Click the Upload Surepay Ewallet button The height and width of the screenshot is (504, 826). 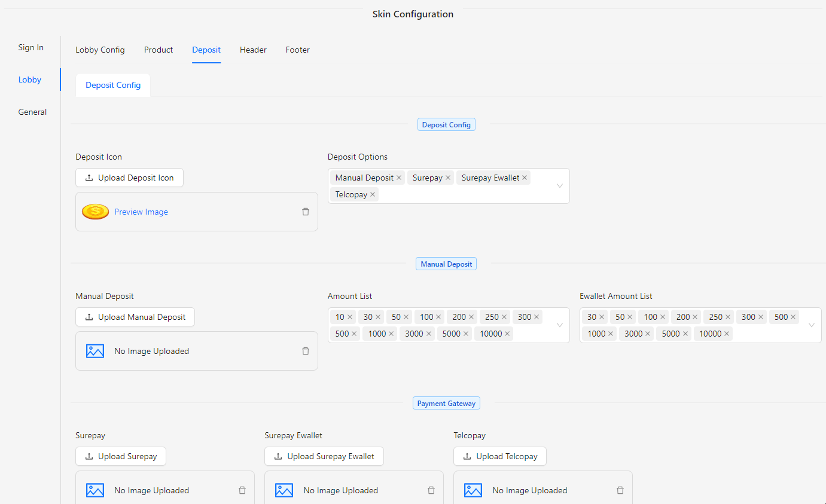click(x=324, y=456)
